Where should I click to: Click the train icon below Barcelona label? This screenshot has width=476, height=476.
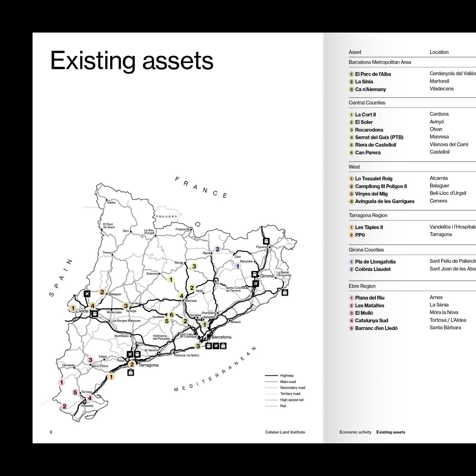coord(208,346)
